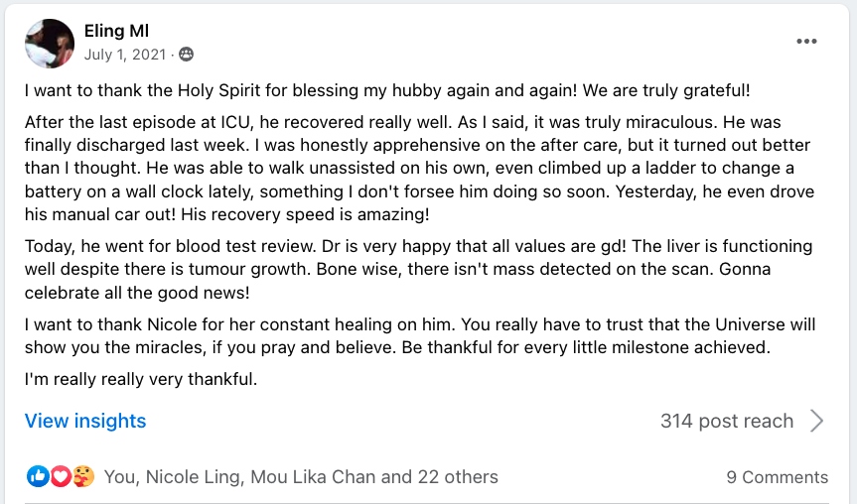Screen dimensions: 857x504
Task: Open the View insights link
Action: click(x=85, y=421)
